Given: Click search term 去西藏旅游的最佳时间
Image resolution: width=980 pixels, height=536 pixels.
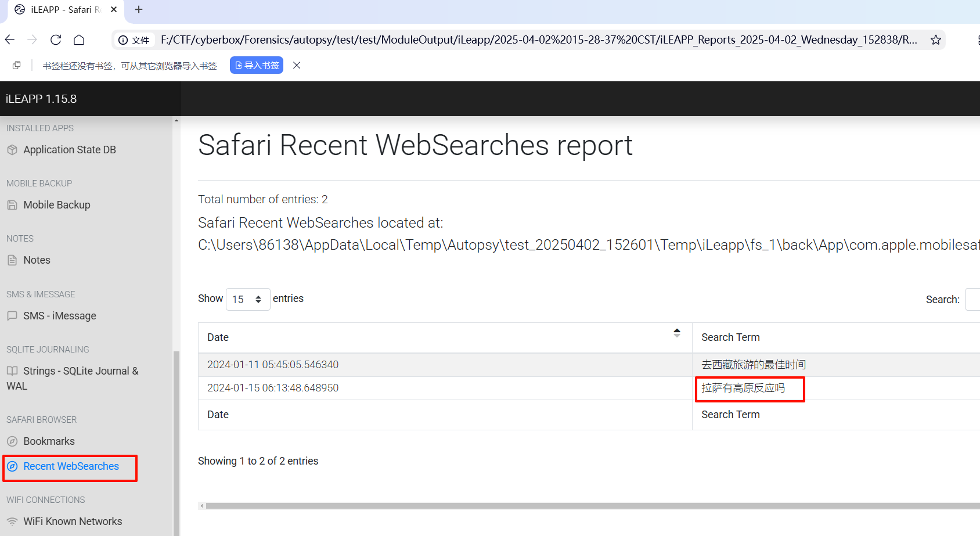Looking at the screenshot, I should pos(754,365).
